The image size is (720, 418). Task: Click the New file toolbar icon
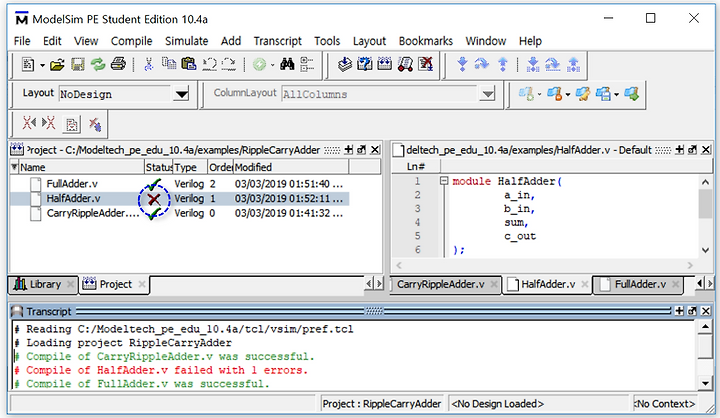pyautogui.click(x=28, y=65)
